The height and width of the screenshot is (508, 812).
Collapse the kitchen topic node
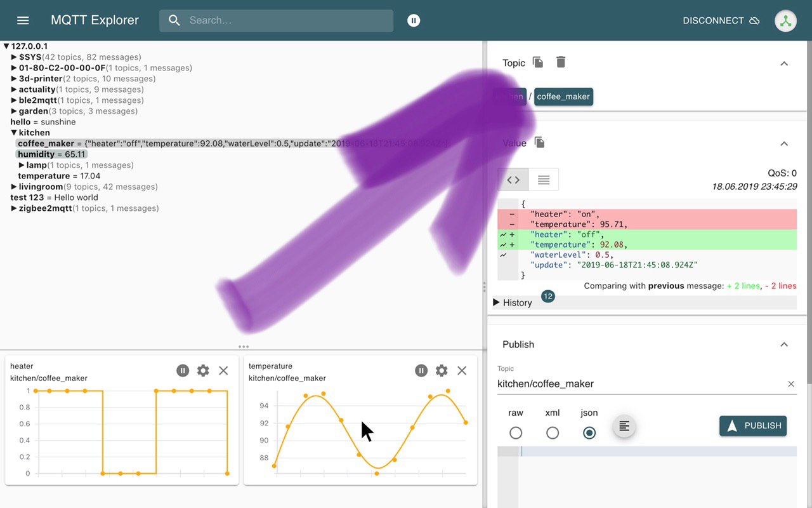coord(14,133)
